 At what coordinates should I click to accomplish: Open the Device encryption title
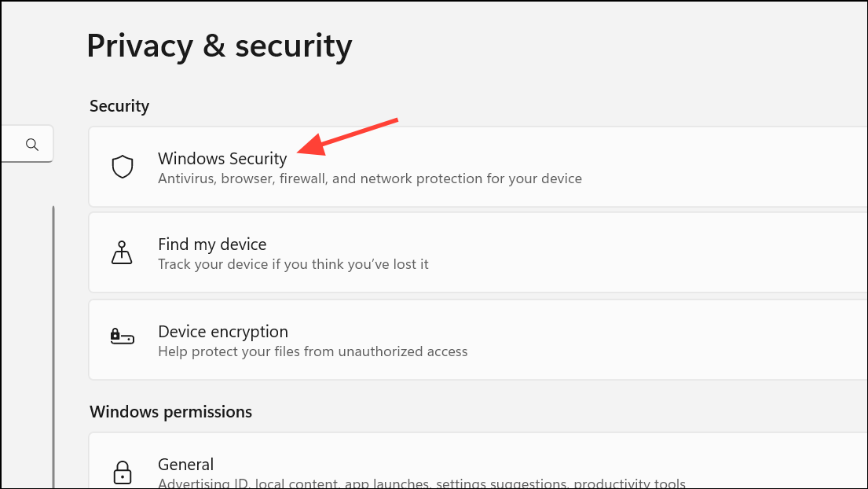223,331
